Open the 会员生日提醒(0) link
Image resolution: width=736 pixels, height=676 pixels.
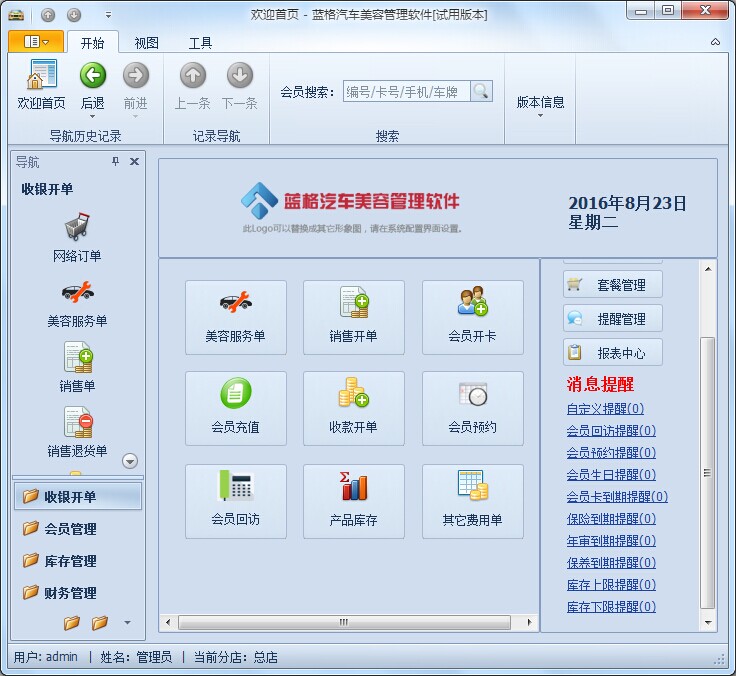pyautogui.click(x=611, y=475)
